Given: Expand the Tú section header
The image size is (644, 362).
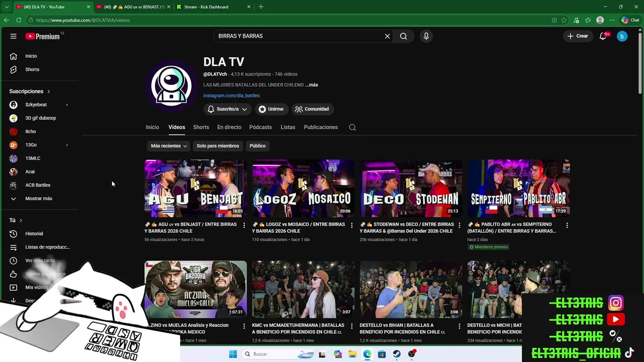Looking at the screenshot, I should (16, 220).
